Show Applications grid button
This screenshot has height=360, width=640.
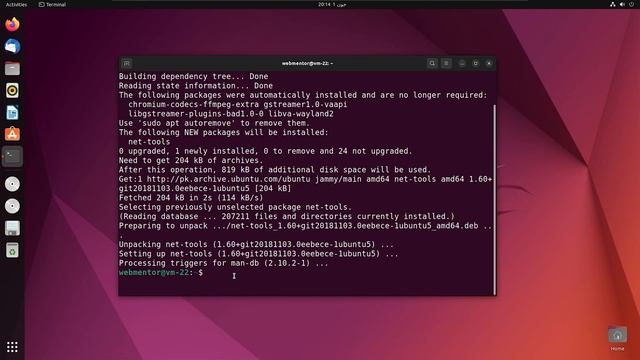[x=12, y=347]
